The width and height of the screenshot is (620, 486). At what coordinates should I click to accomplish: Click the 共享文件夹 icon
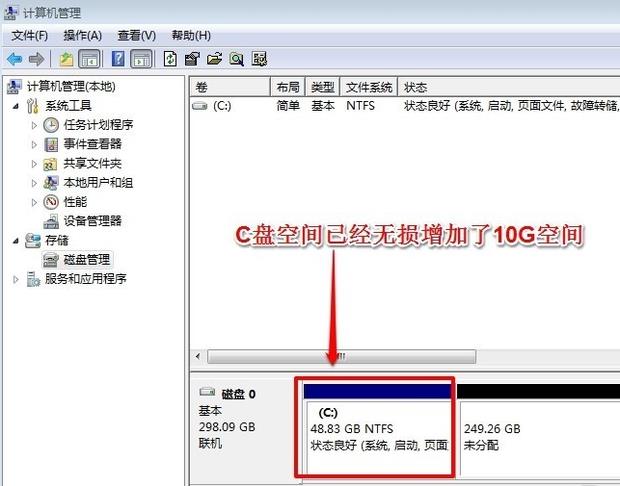click(51, 164)
